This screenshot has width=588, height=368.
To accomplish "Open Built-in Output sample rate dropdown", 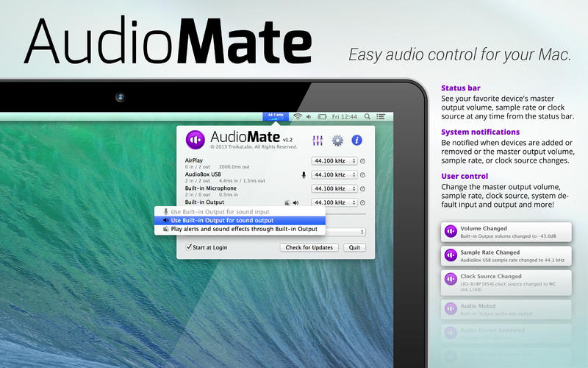I will 334,202.
